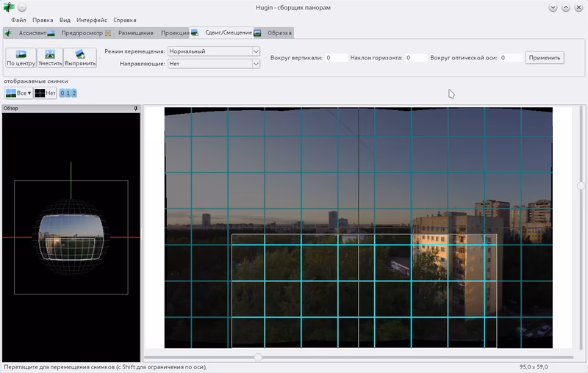Click the Hugin logo in title bar
Screen dimensions: 588x373
9,7
